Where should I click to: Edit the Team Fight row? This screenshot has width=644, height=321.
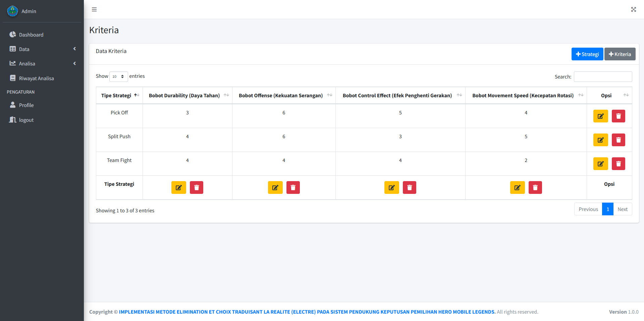[x=600, y=164]
